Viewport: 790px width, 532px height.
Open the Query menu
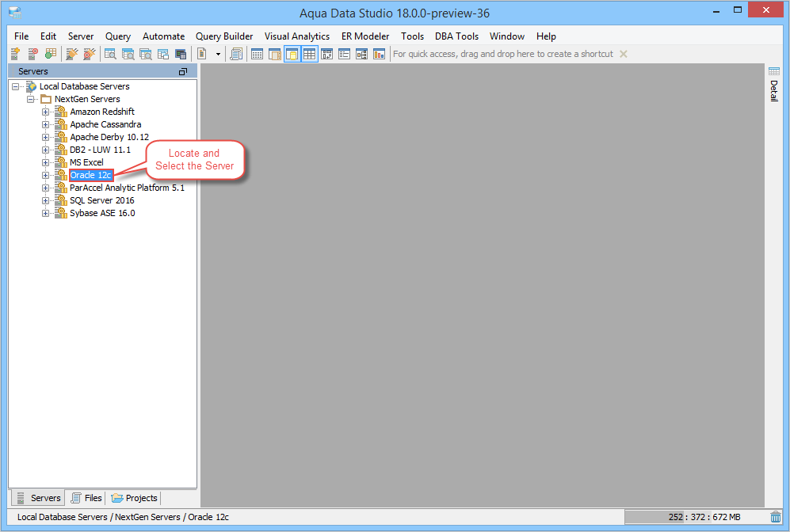[118, 36]
